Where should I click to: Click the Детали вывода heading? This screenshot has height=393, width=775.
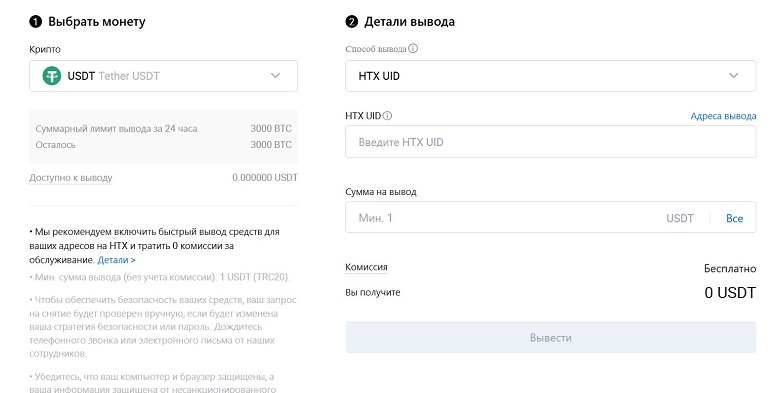click(409, 22)
